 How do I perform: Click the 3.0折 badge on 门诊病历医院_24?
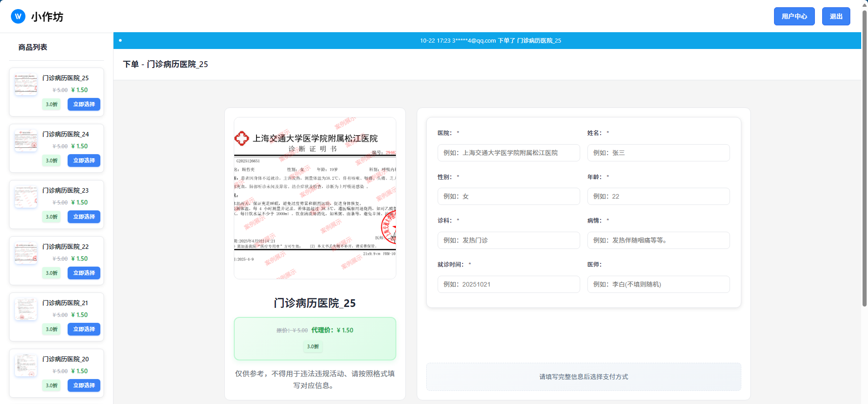(x=52, y=161)
